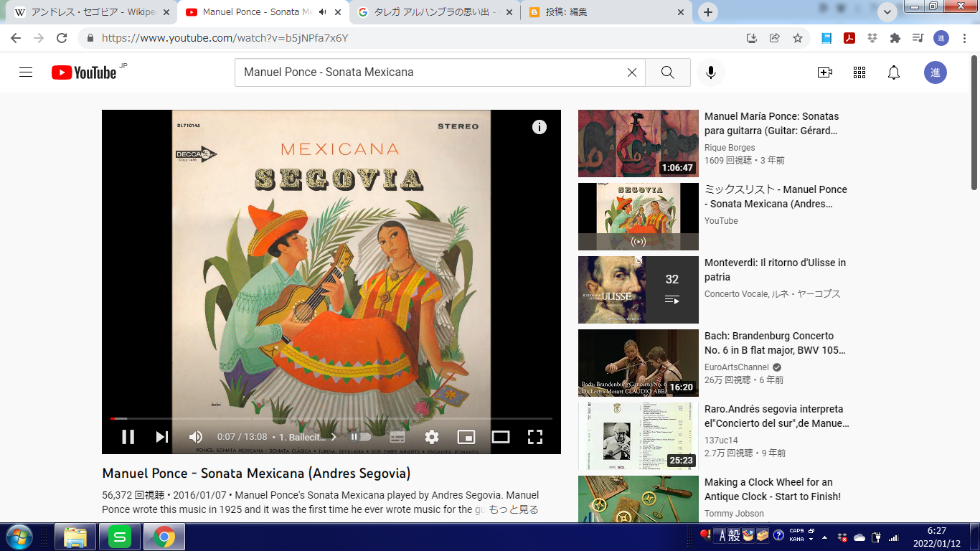
Task: Install app icon in address bar
Action: tap(752, 38)
